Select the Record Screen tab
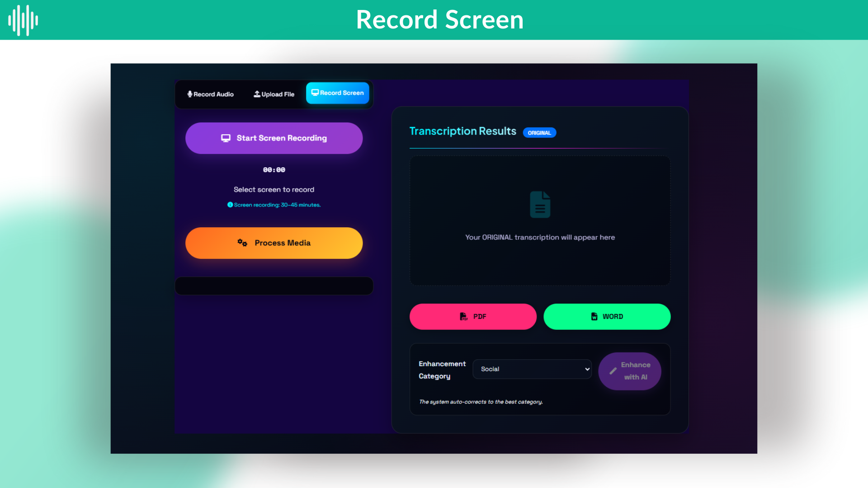868x488 pixels. 338,93
